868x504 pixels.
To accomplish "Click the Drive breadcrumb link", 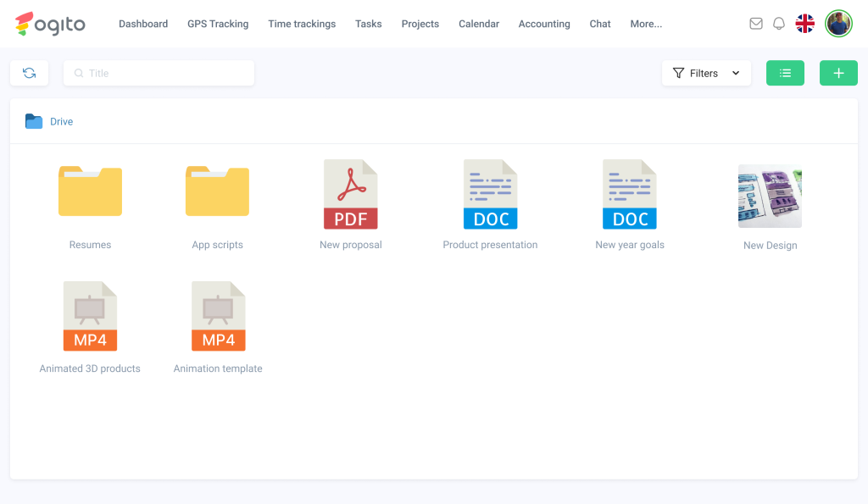I will [x=61, y=122].
